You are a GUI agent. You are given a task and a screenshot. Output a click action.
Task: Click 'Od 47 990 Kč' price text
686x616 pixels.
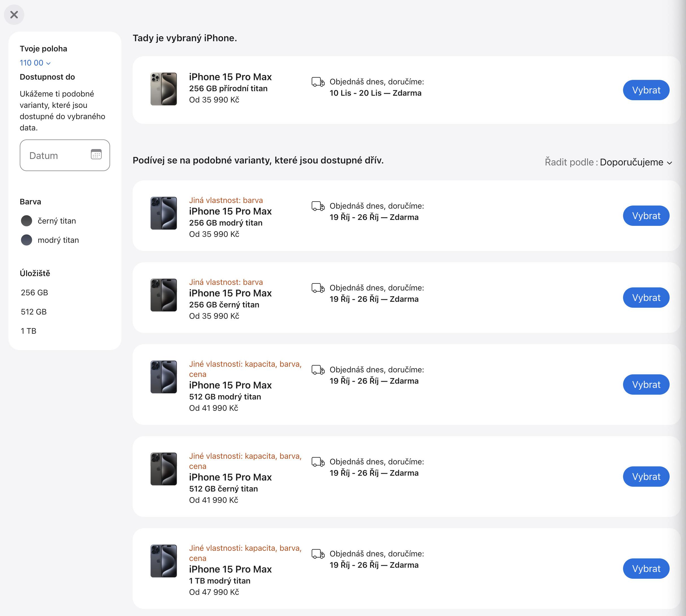(214, 592)
